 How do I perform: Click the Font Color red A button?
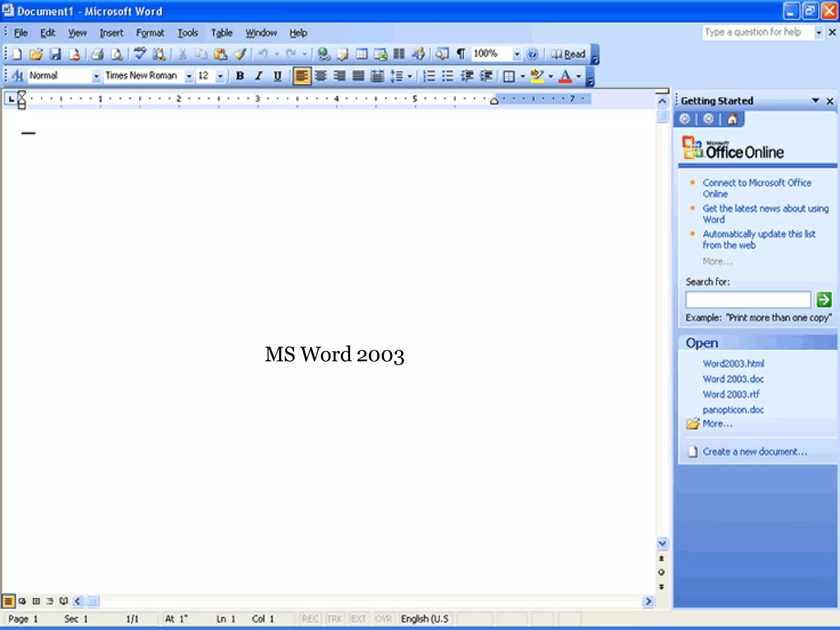(565, 76)
